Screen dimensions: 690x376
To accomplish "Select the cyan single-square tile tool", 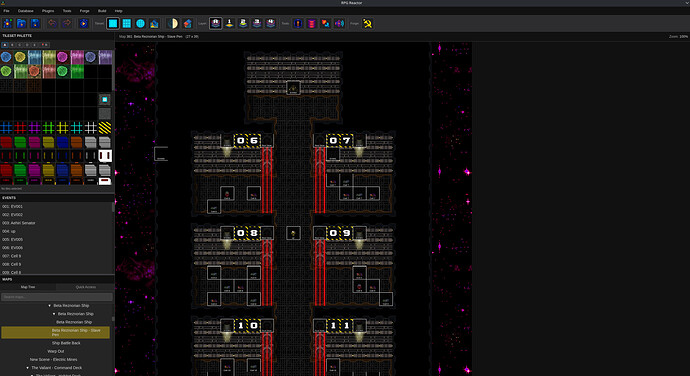I will [113, 23].
